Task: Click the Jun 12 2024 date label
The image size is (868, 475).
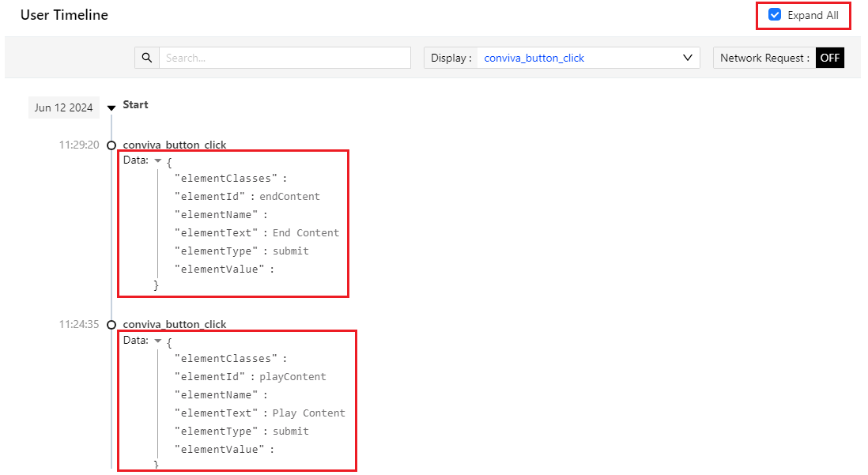Action: pyautogui.click(x=64, y=107)
